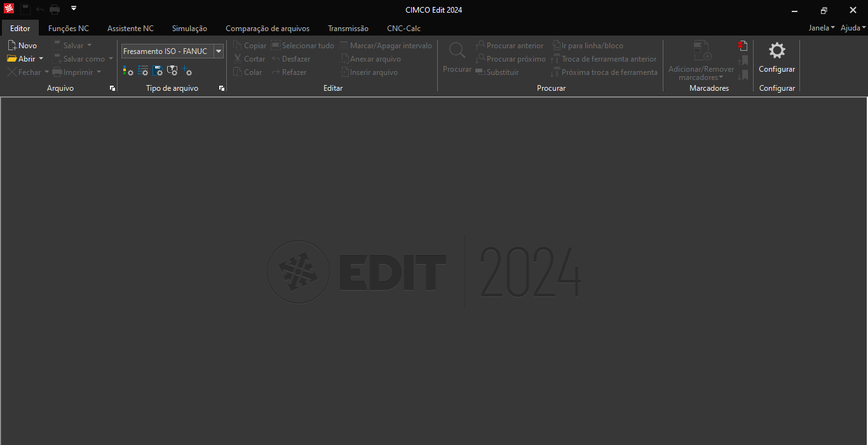Click the printer icon in title bar
868x445 pixels.
click(55, 10)
